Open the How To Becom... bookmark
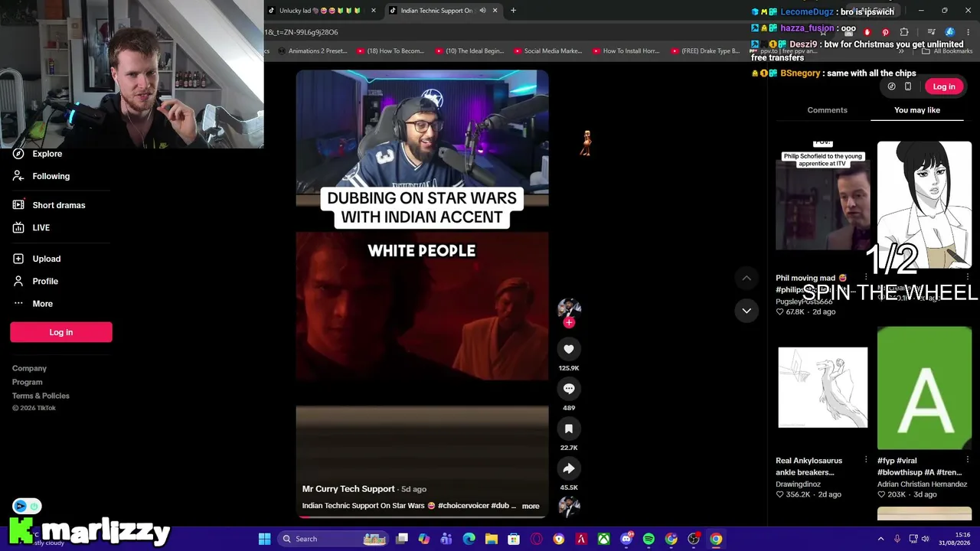Viewport: 980px width, 551px height. 390,51
